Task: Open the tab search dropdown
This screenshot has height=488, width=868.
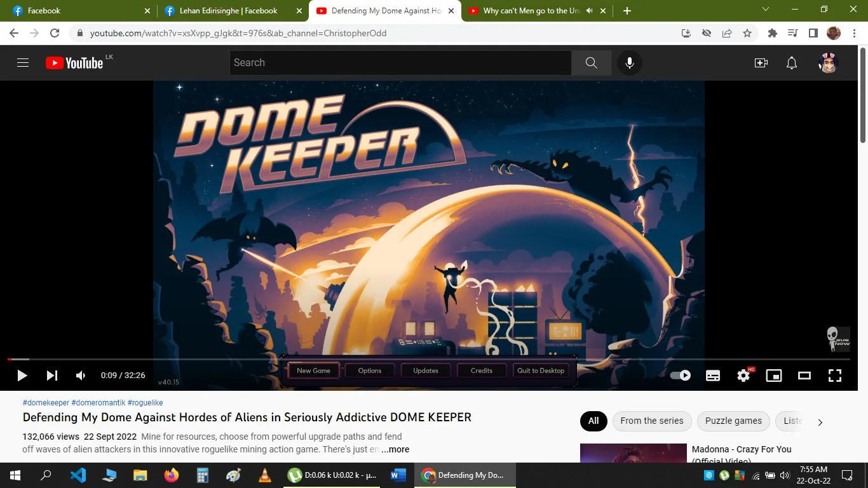Action: coord(766,10)
